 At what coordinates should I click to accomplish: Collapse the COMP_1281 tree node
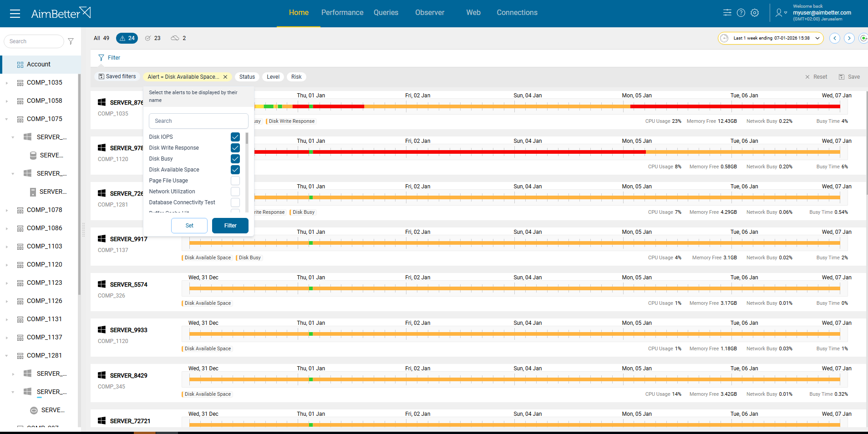[x=7, y=356]
